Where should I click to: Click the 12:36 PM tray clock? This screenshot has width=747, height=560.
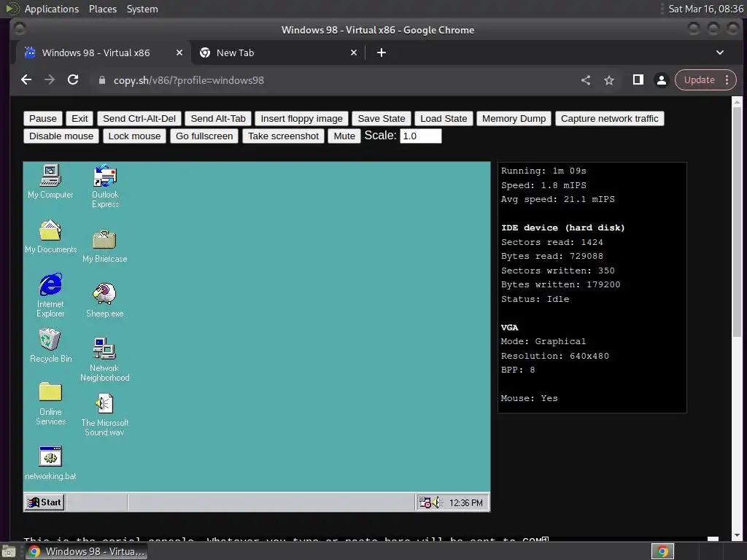pos(465,503)
